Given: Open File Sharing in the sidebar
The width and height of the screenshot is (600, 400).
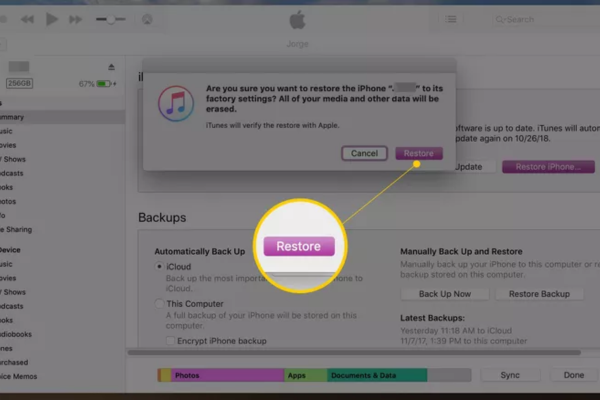Looking at the screenshot, I should point(16,229).
